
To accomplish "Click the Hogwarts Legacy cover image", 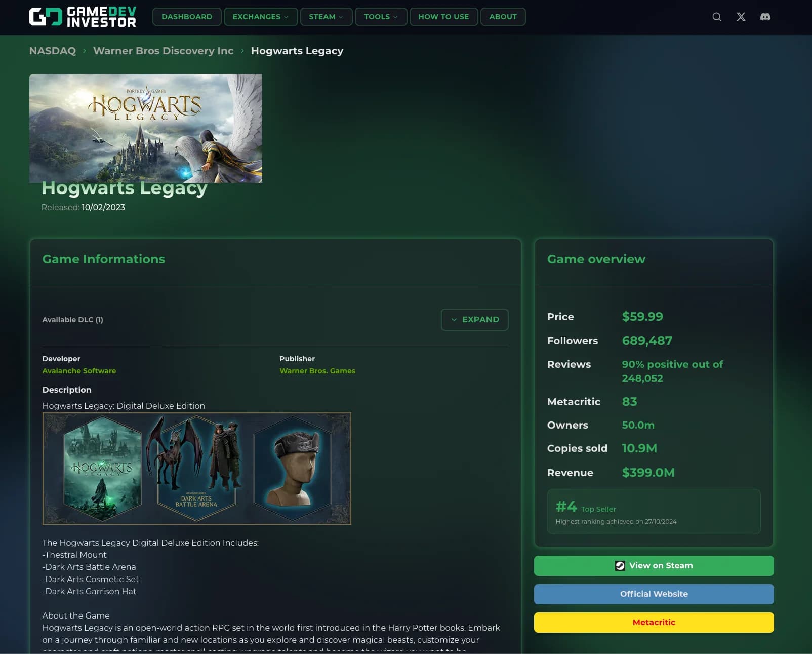I will coord(146,128).
